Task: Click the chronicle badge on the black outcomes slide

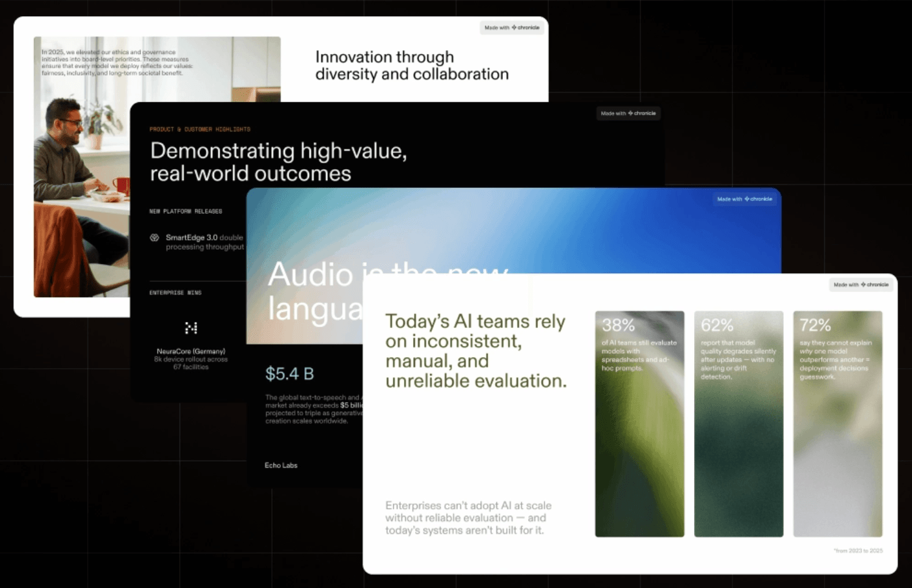Action: (x=628, y=114)
